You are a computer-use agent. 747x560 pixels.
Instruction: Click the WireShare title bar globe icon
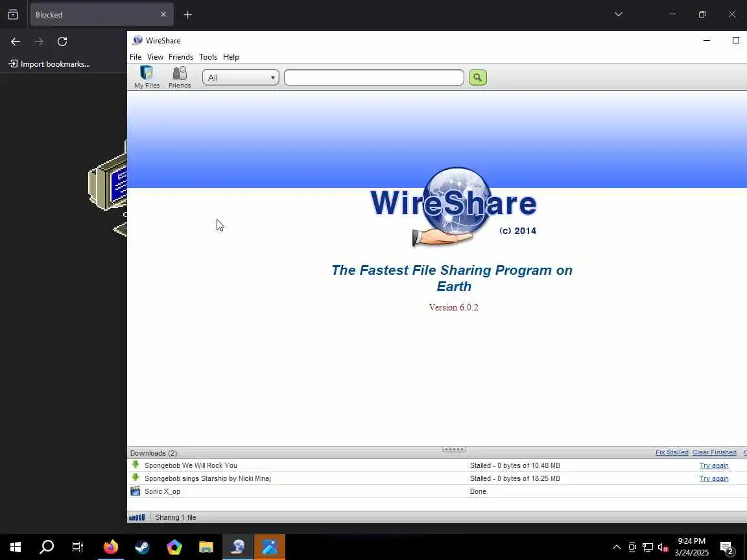point(137,40)
